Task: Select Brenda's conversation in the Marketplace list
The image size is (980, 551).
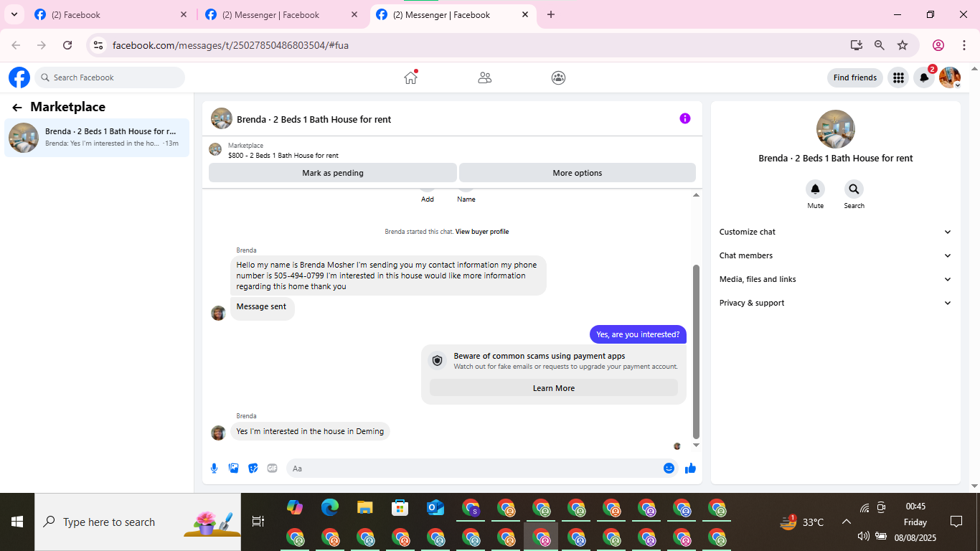Action: pyautogui.click(x=97, y=137)
